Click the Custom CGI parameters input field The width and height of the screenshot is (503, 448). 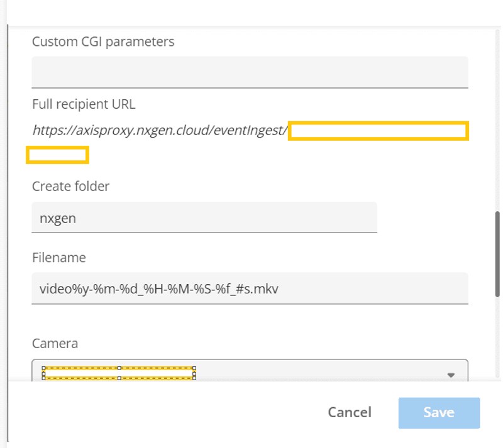coord(250,72)
